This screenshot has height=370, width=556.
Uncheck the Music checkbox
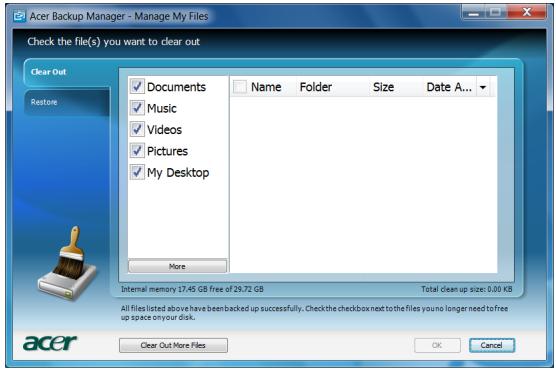(137, 108)
